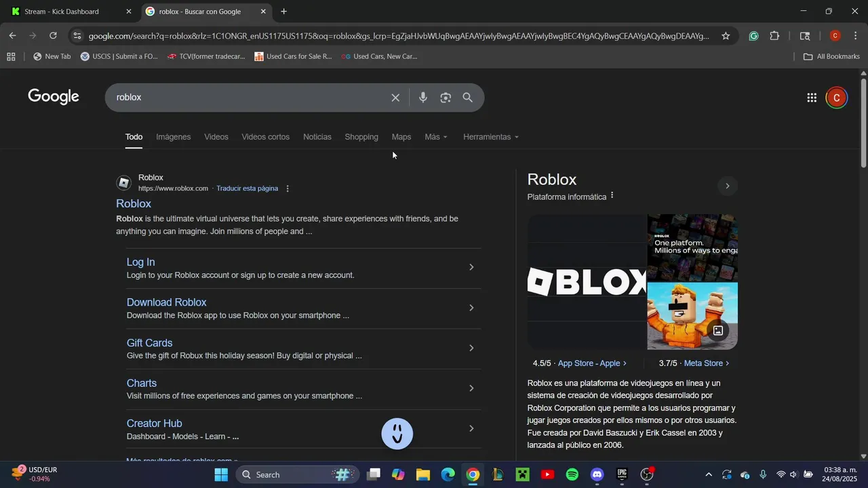The width and height of the screenshot is (868, 488).
Task: Expand the Log In sitelink chevron
Action: coord(472,267)
